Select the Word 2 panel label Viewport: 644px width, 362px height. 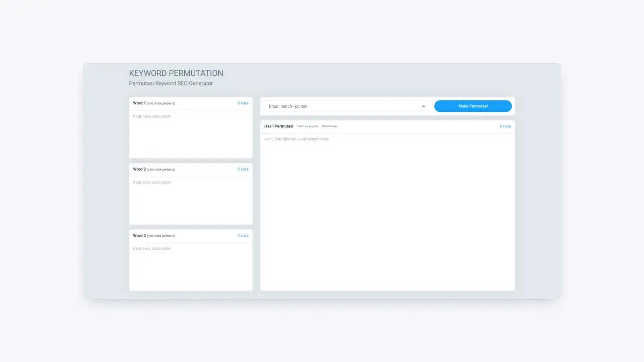tap(139, 169)
